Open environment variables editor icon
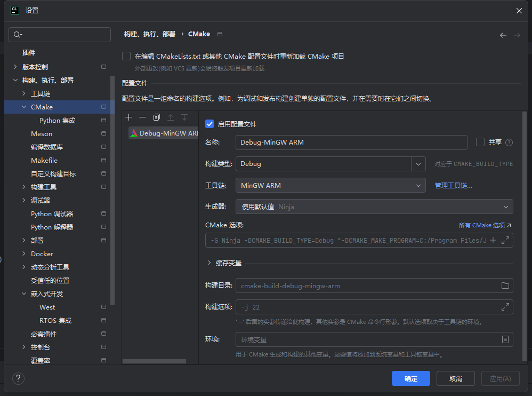This screenshot has height=396, width=532. (505, 339)
